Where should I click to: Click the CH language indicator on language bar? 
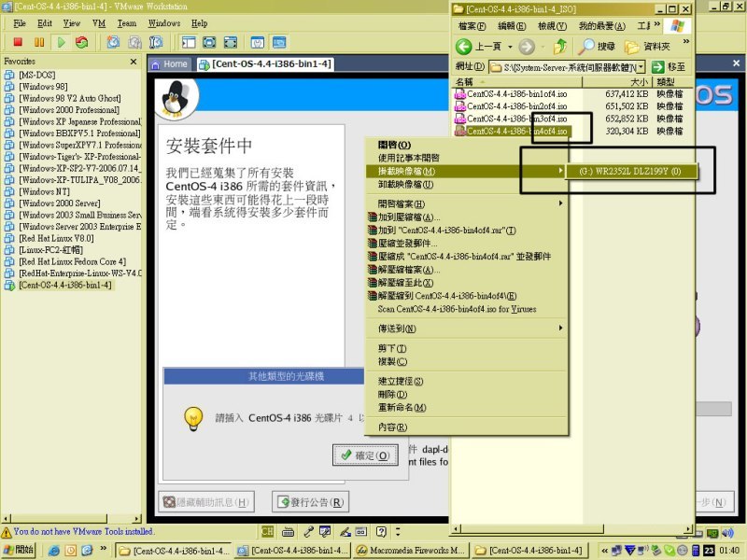(267, 531)
